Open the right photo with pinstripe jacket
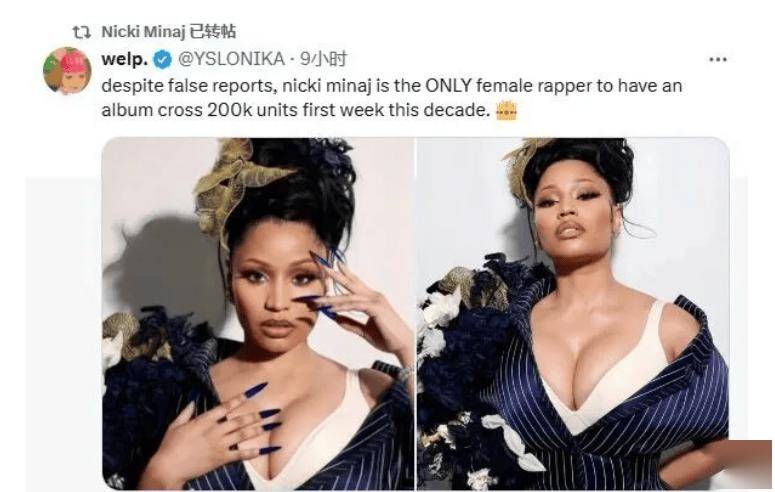 (573, 314)
